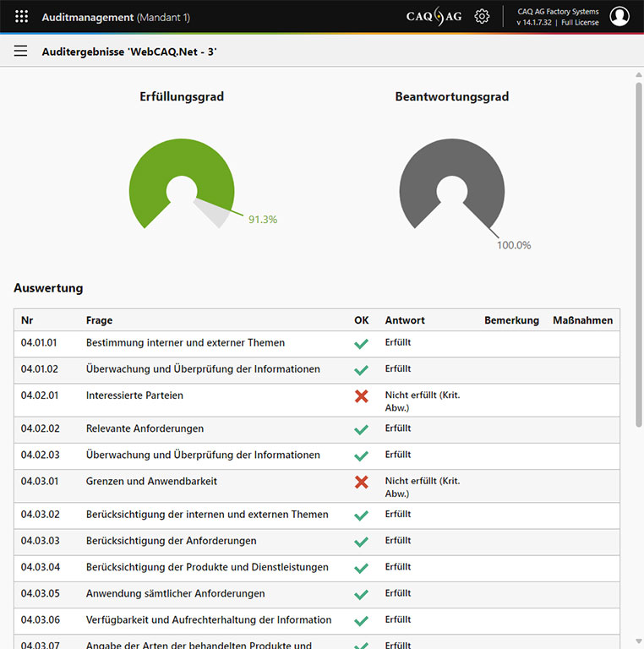Image resolution: width=644 pixels, height=649 pixels.
Task: Select question Interessierte Parteien
Action: coord(134,395)
